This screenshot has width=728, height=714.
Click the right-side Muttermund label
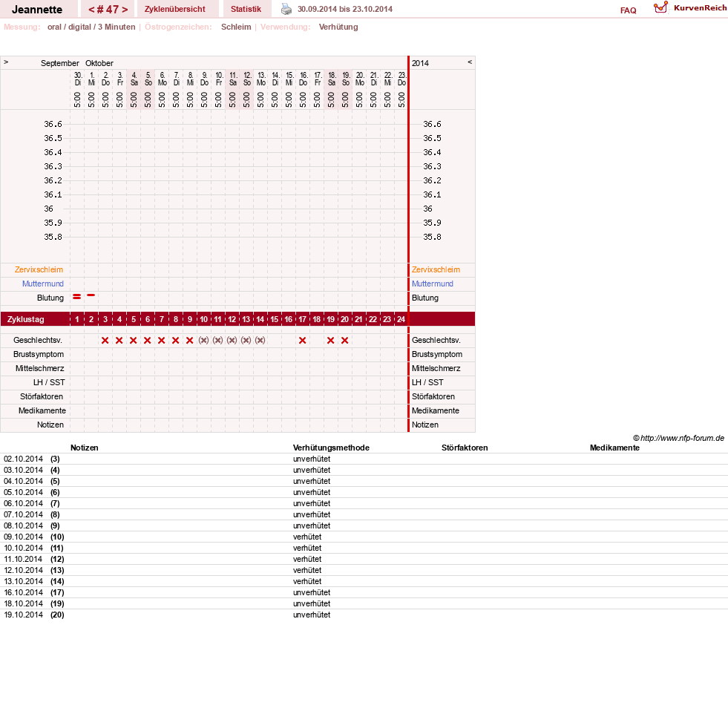click(x=432, y=284)
